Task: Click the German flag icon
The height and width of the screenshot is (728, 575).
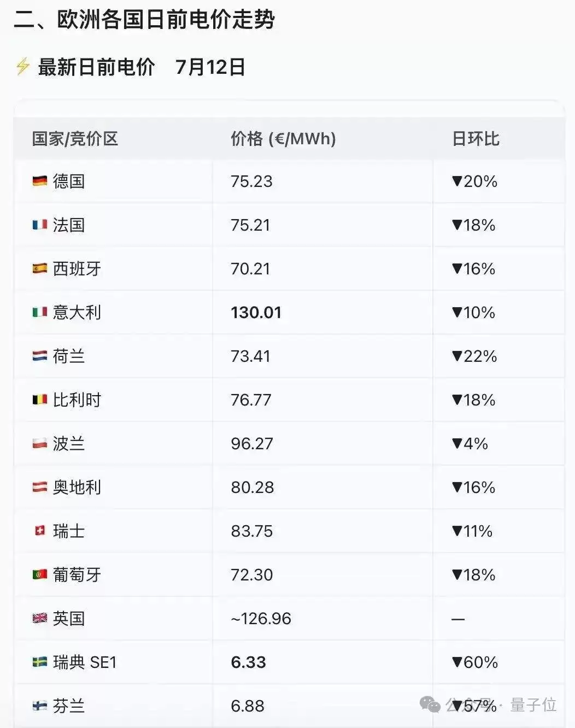Action: click(x=40, y=181)
